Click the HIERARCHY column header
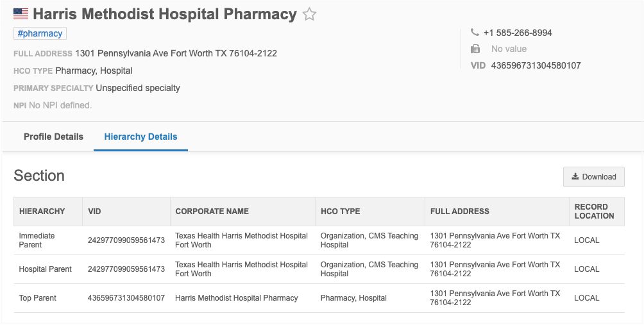 [x=42, y=212]
